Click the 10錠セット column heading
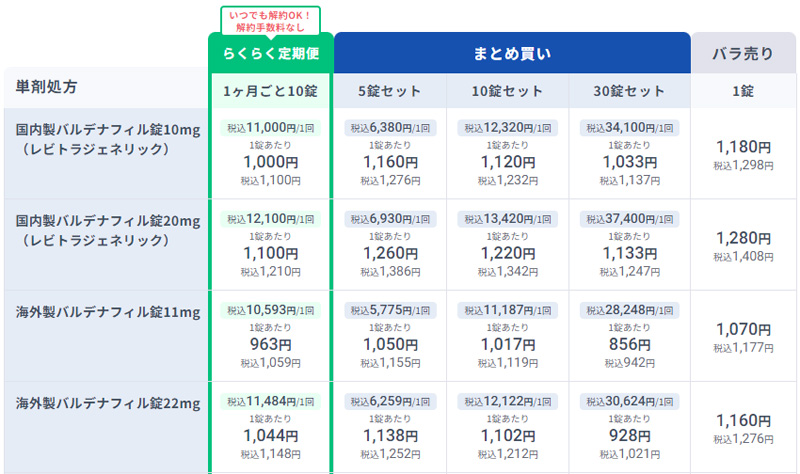Viewport: 800px width, 474px height. click(510, 91)
